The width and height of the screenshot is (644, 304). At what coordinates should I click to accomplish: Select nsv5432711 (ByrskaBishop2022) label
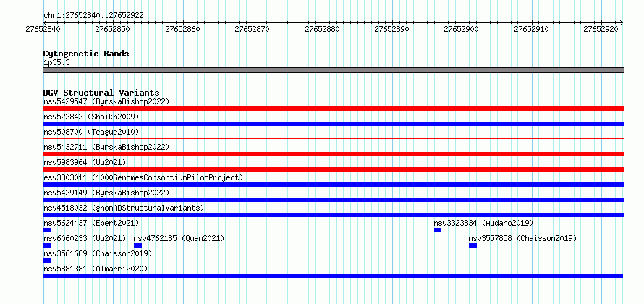[x=106, y=147]
